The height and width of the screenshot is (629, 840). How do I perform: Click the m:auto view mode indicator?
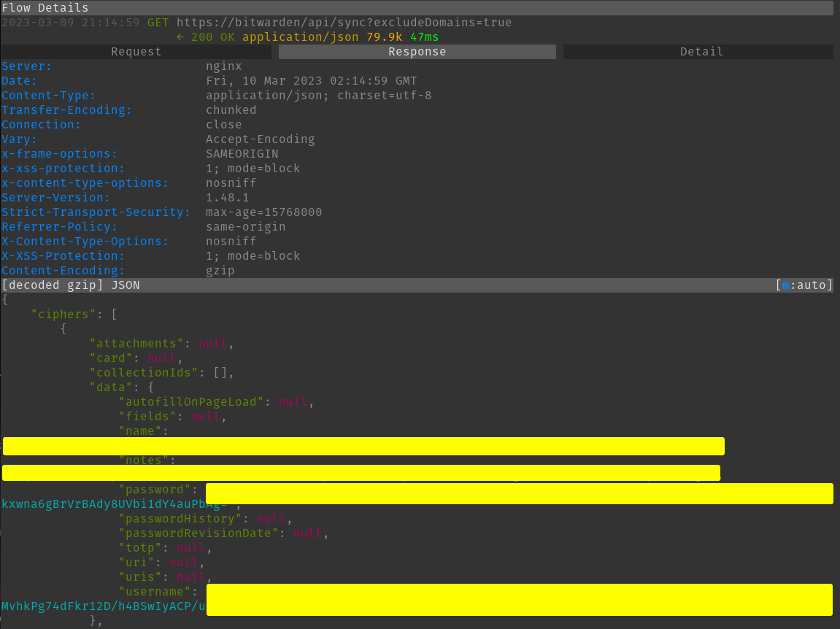[x=804, y=285]
